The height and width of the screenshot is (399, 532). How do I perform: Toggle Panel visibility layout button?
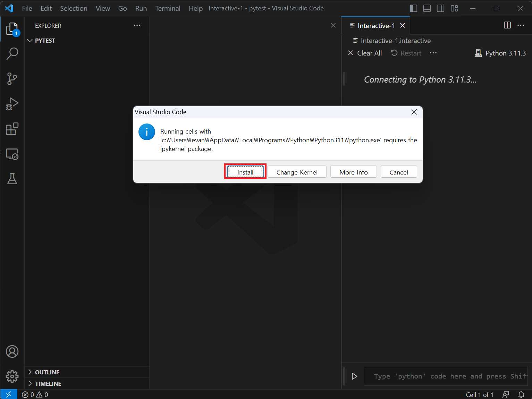(427, 8)
